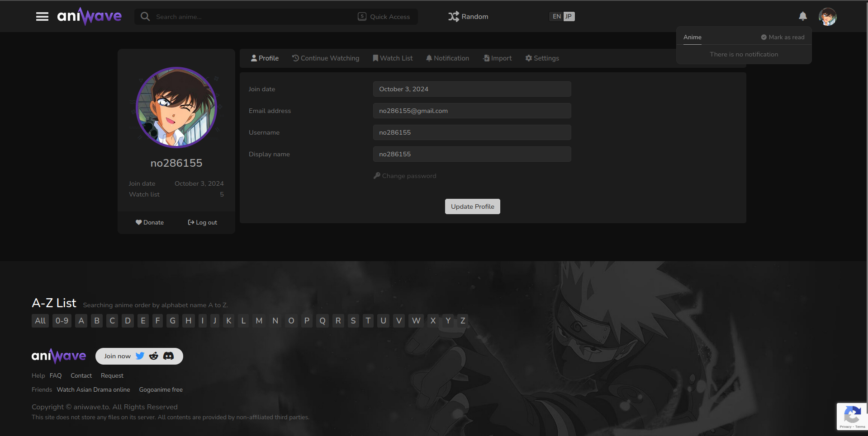Screen dimensions: 868x436
Task: Open the Watch List tab
Action: [393, 58]
